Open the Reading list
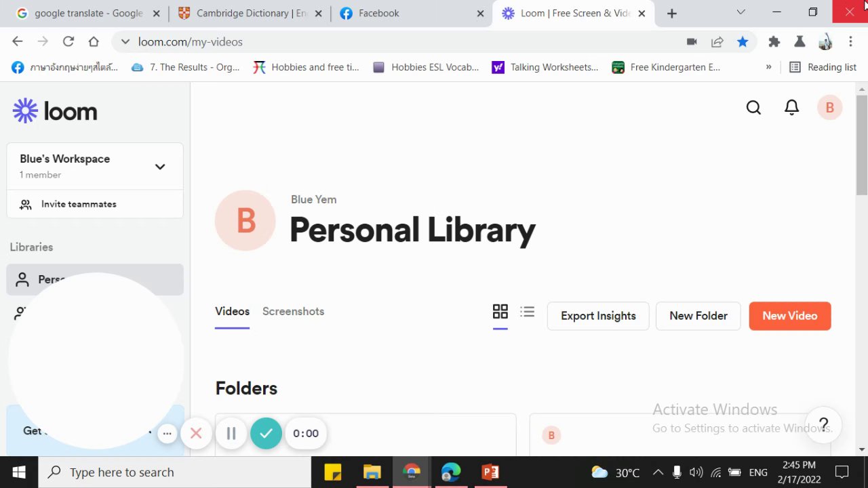 (x=823, y=67)
